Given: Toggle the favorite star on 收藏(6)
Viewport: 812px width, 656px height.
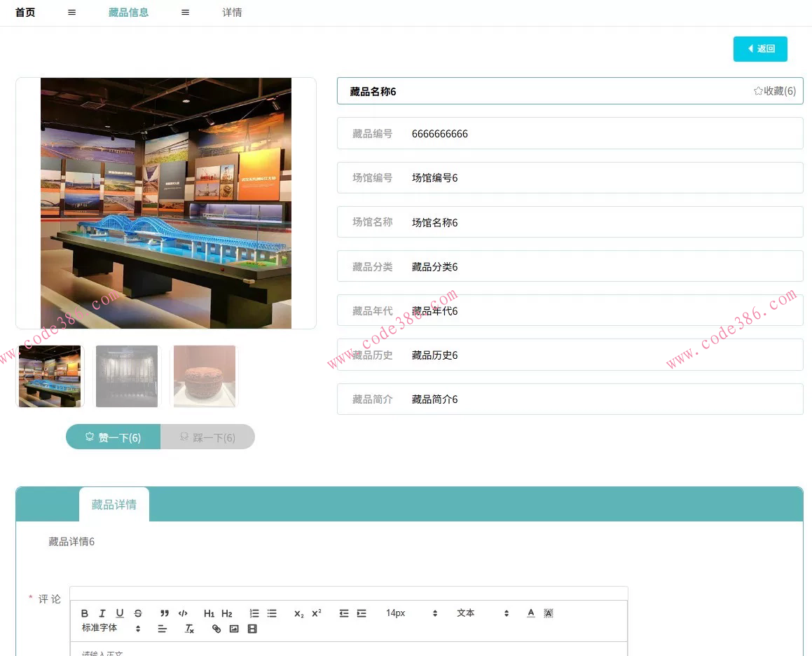Looking at the screenshot, I should tap(773, 90).
